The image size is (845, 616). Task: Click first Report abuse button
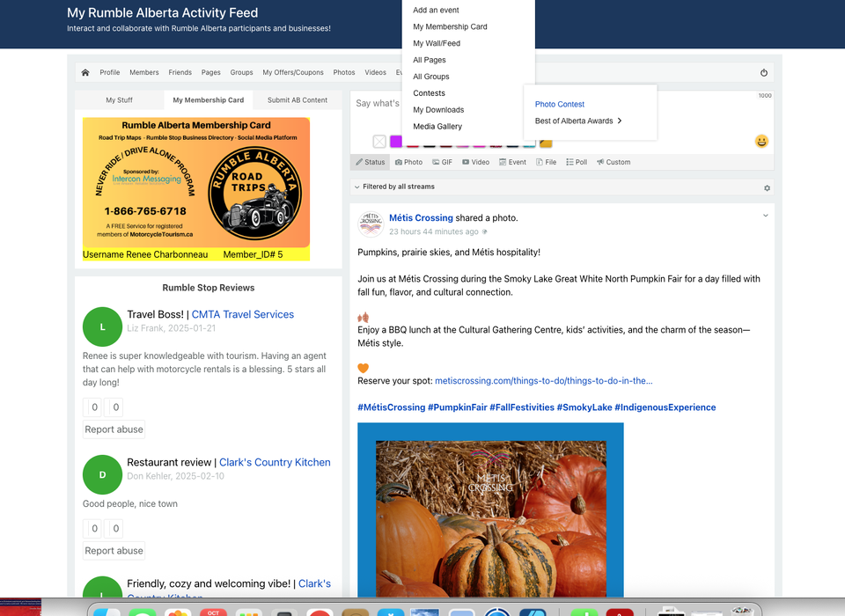(x=114, y=429)
